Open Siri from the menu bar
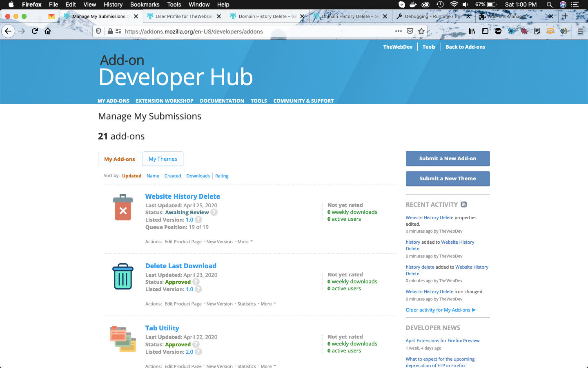 pyautogui.click(x=563, y=4)
